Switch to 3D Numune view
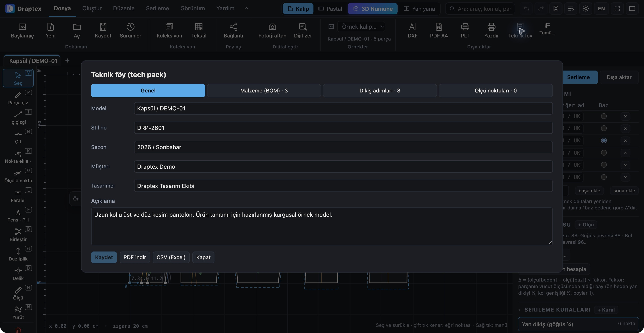Screen dimensions: 644x333 coord(373,9)
